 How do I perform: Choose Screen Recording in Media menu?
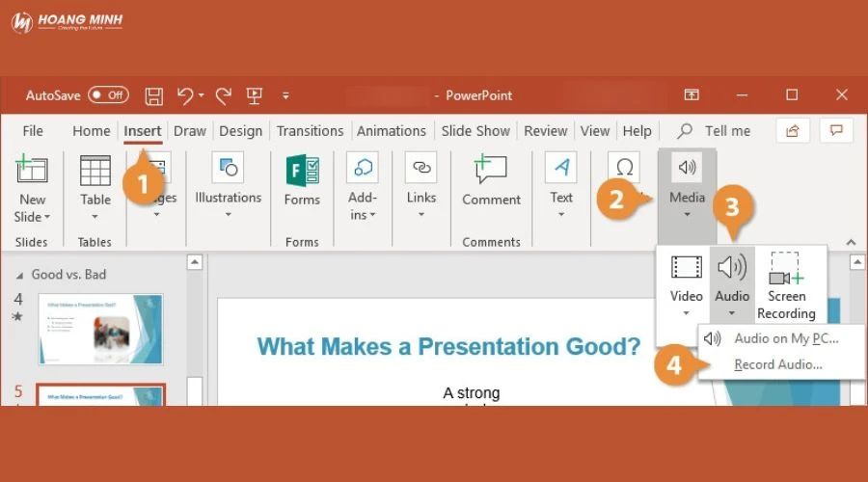tap(786, 285)
